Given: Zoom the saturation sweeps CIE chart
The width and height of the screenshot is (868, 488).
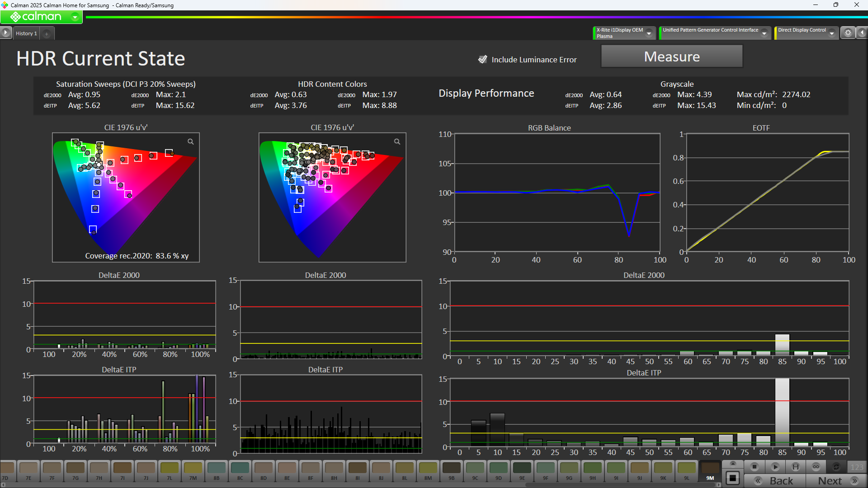Looking at the screenshot, I should pyautogui.click(x=191, y=141).
